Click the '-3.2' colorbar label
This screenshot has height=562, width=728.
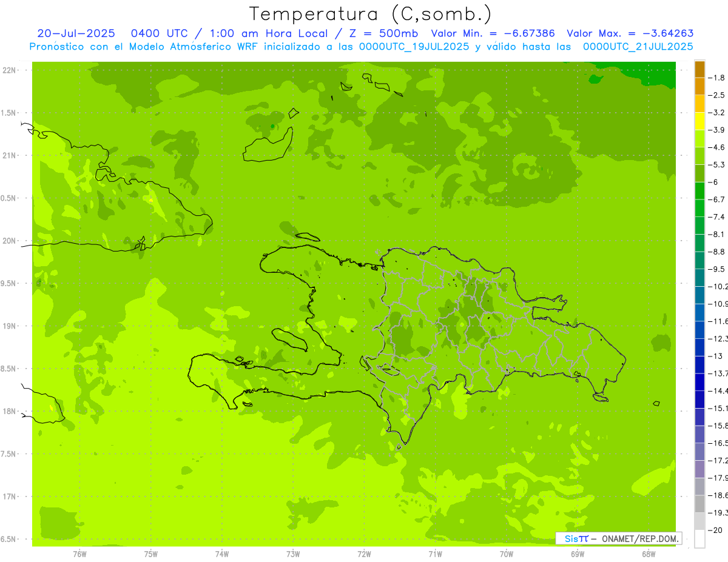click(716, 113)
